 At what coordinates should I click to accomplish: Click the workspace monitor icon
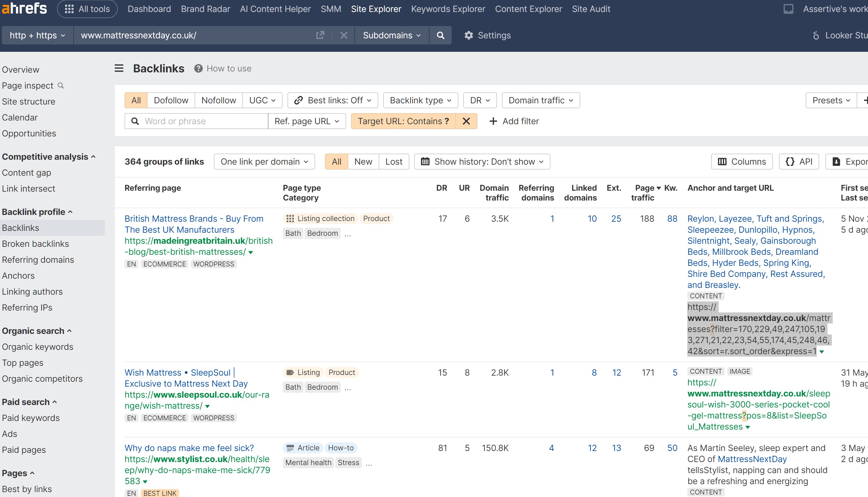[x=789, y=9]
